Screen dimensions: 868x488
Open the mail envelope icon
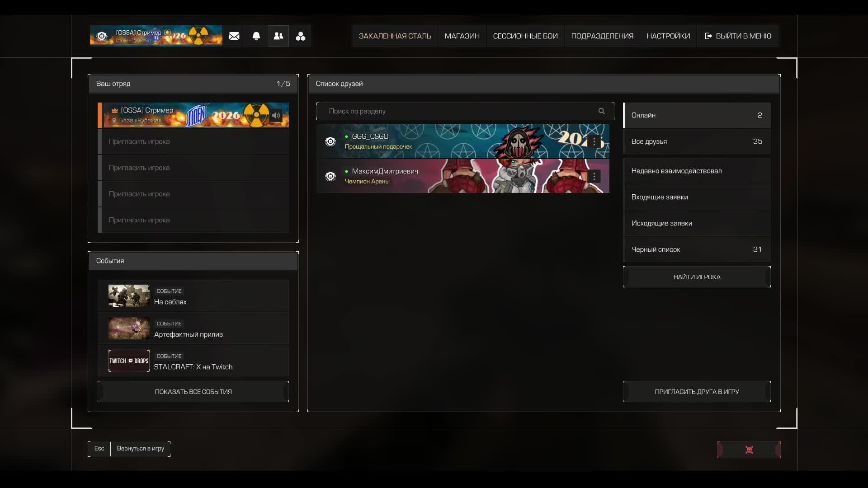point(234,36)
